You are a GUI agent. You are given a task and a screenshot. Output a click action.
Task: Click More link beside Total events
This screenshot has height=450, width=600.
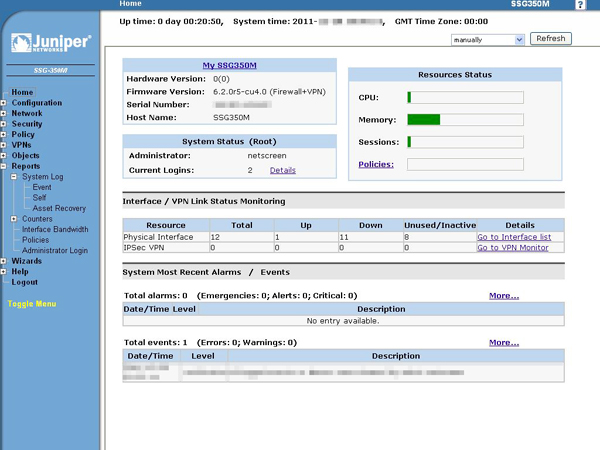[x=504, y=342]
